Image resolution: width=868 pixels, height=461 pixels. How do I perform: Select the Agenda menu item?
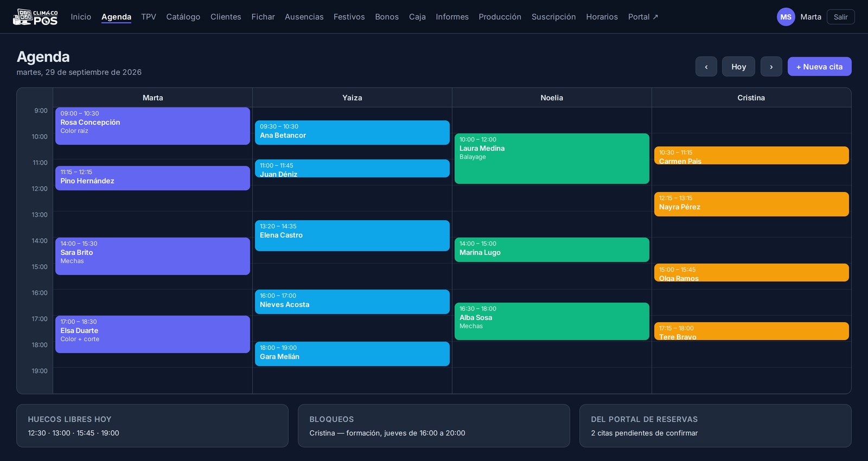click(116, 17)
